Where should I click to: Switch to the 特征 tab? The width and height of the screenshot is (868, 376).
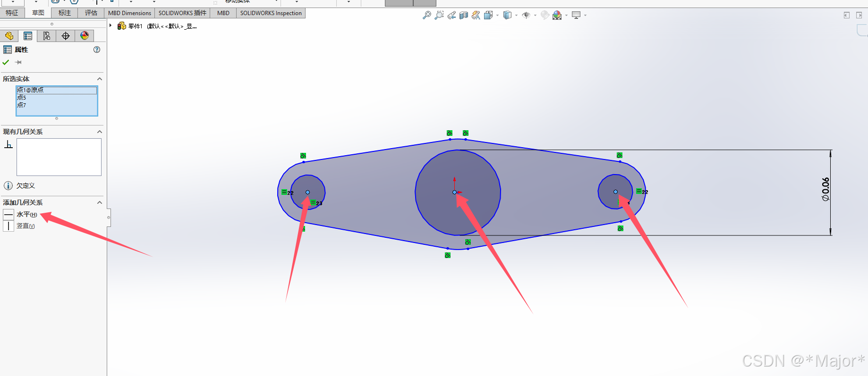point(12,13)
